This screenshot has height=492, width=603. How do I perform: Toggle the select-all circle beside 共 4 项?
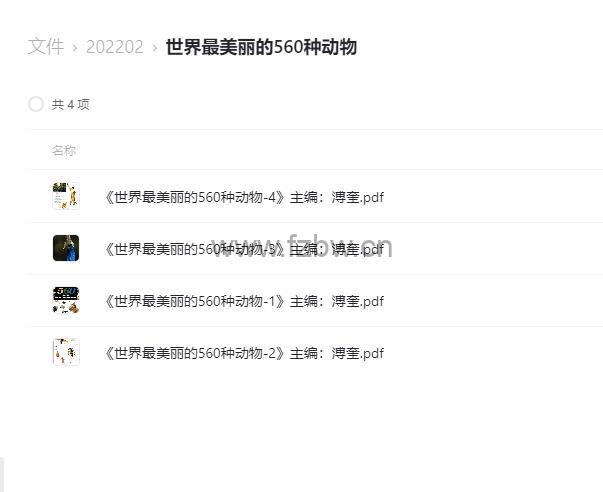(36, 104)
